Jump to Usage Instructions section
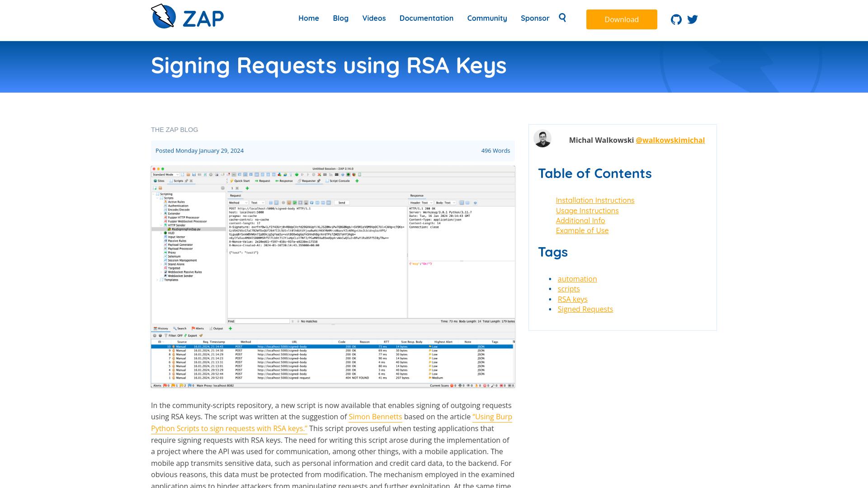The height and width of the screenshot is (488, 868). tap(587, 211)
